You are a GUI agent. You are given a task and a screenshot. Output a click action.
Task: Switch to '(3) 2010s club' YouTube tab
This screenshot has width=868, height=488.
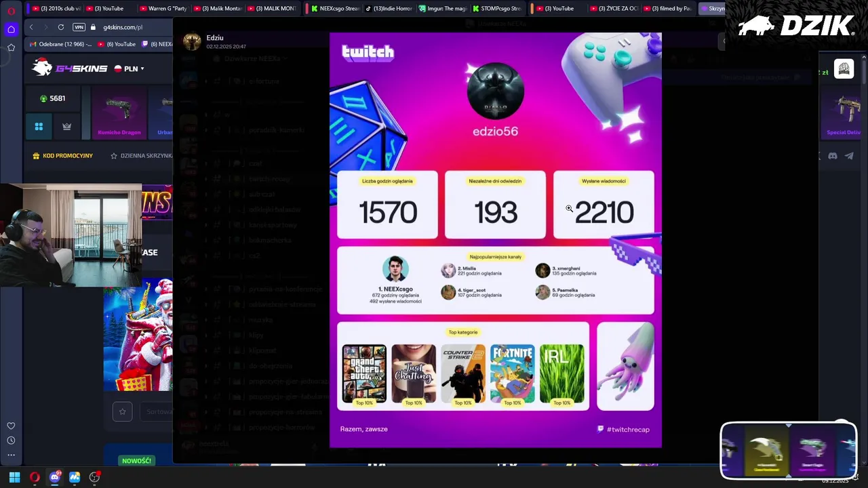pyautogui.click(x=56, y=8)
